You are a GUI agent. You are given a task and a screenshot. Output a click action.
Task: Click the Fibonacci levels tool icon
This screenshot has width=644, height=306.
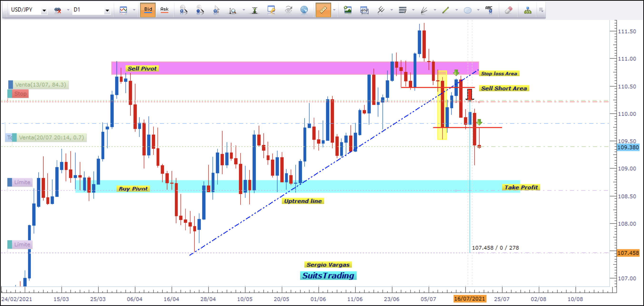(x=402, y=10)
